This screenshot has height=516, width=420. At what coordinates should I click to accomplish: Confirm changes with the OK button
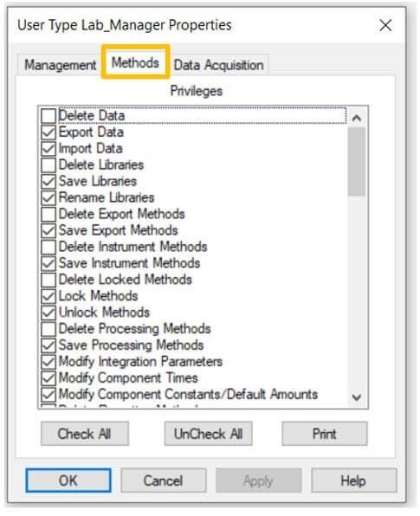pyautogui.click(x=68, y=481)
